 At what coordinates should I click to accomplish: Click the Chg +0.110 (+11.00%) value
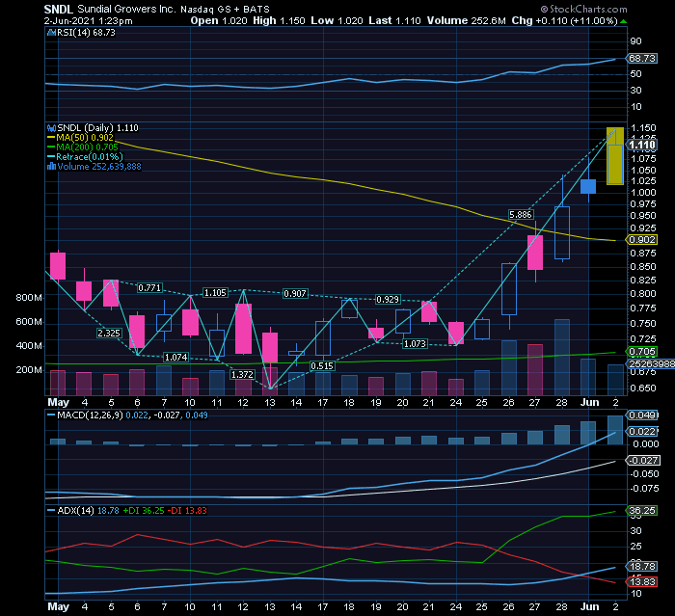click(565, 20)
